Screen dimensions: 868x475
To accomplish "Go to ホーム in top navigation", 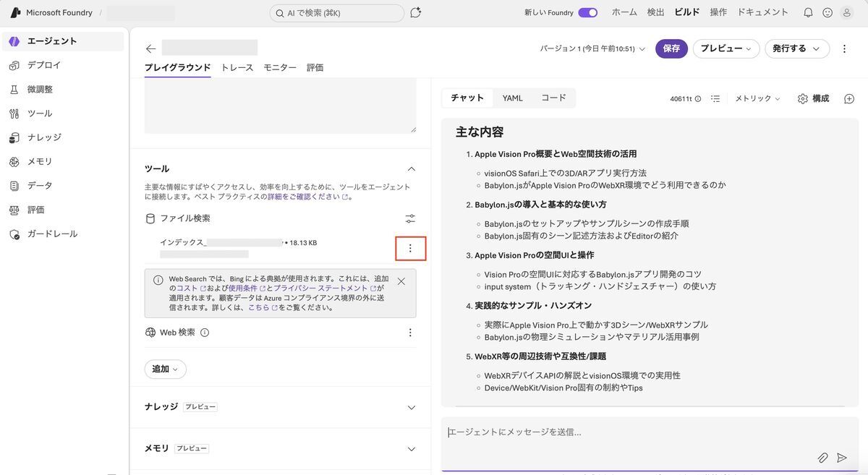I will pos(624,12).
